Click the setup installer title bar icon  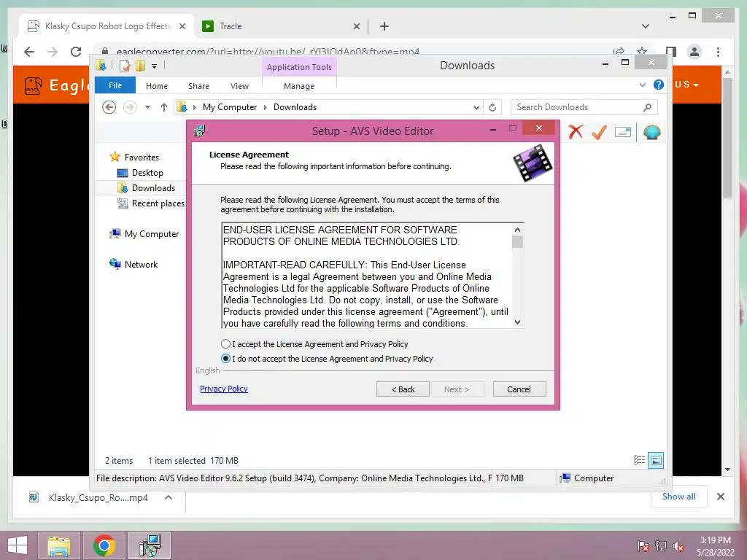tap(200, 131)
